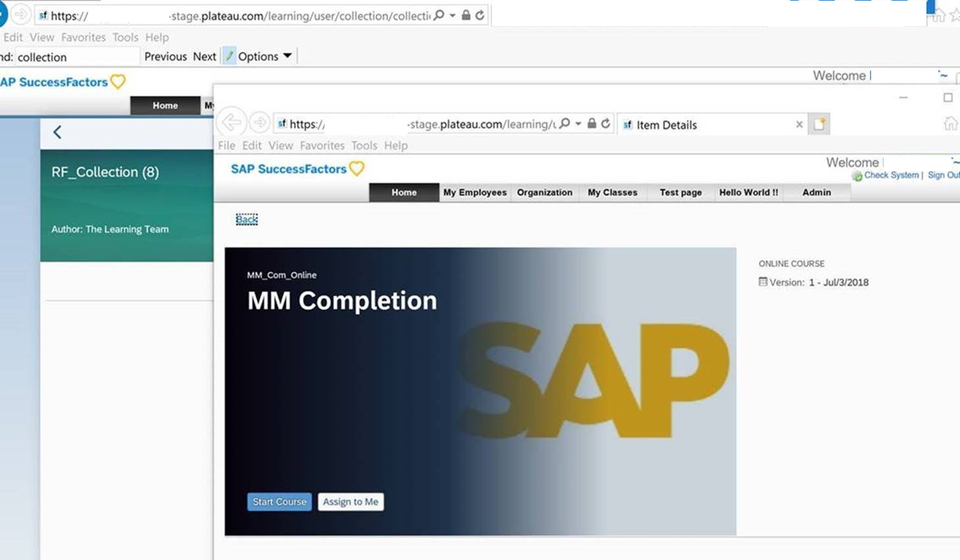The width and height of the screenshot is (960, 560).
Task: Open Favorites menu in front window
Action: click(322, 145)
